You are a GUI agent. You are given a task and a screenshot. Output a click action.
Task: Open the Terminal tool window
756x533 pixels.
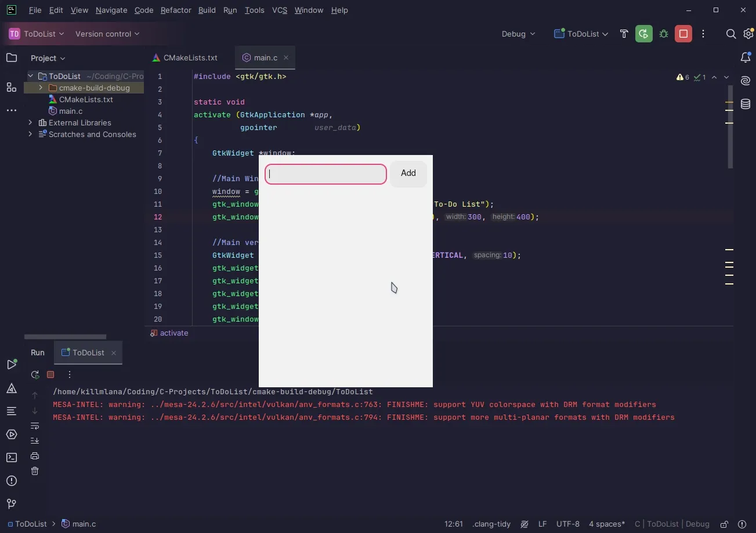click(x=11, y=457)
